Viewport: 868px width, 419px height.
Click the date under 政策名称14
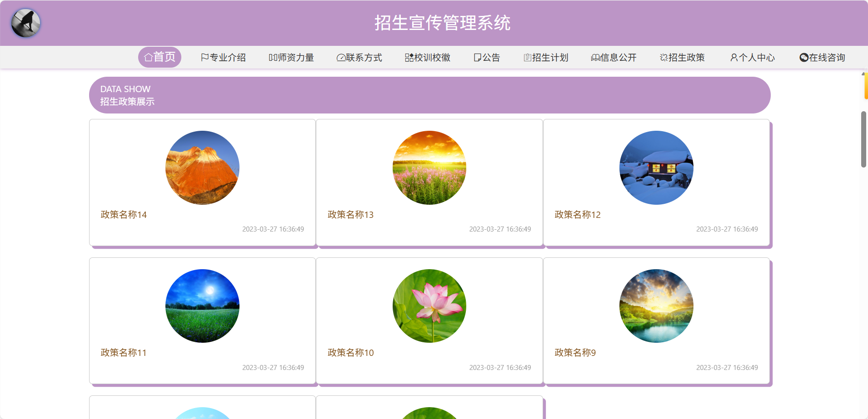(273, 229)
